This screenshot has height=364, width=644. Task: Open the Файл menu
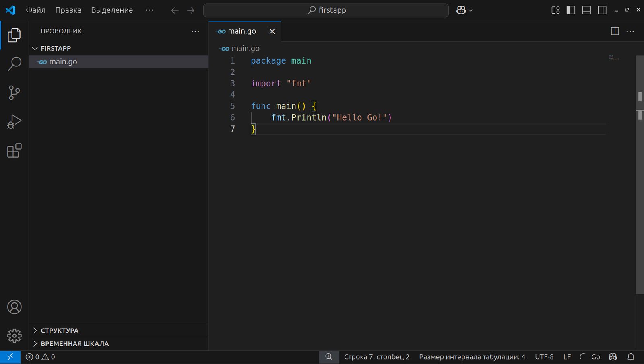tap(35, 10)
